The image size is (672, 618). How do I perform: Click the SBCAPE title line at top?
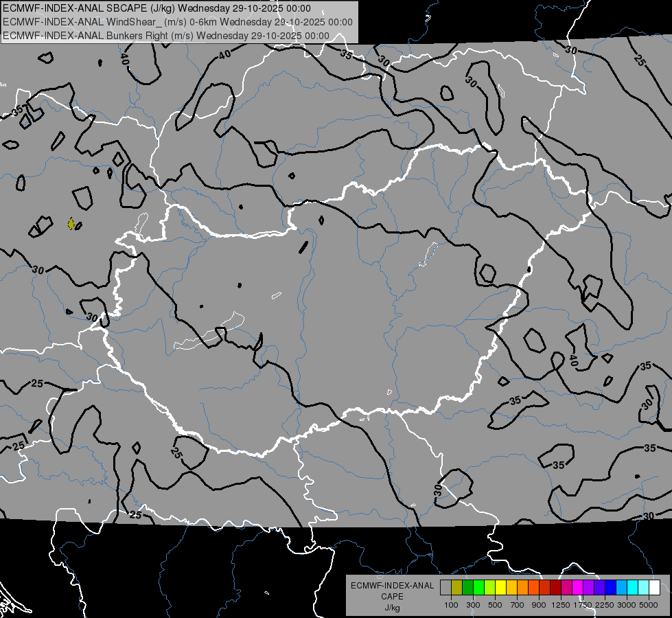tap(157, 8)
